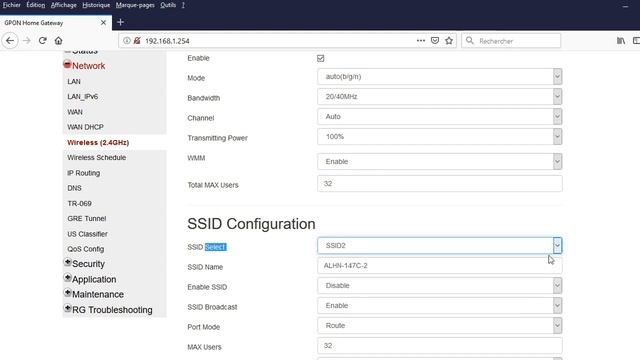Open the Marque-pages menu
Screen dimensions: 640x360
point(135,5)
